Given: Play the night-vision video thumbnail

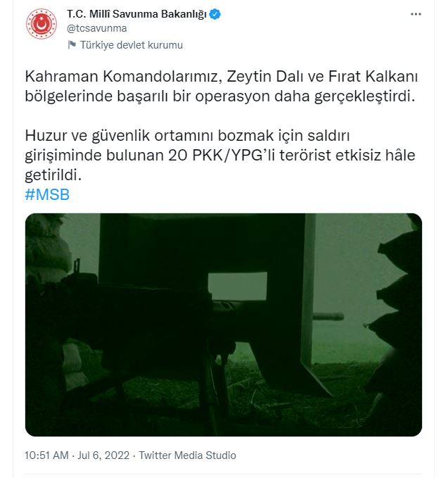Looking at the screenshot, I should (224, 325).
